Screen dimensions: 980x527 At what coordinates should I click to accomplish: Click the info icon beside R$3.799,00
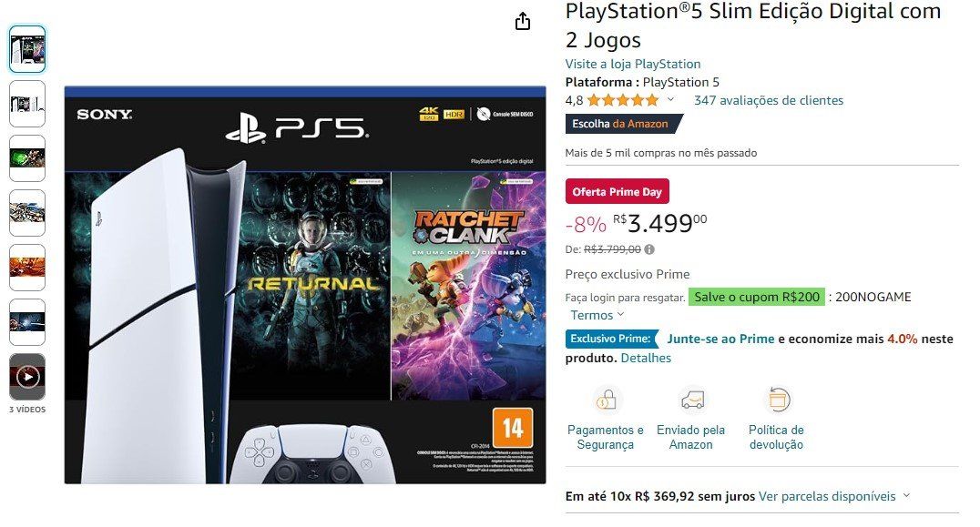coord(650,249)
